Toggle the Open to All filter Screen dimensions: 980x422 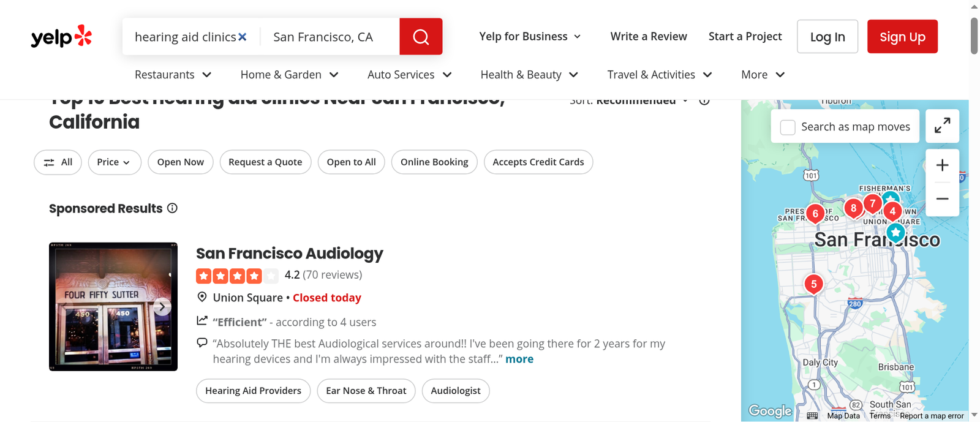(x=351, y=162)
